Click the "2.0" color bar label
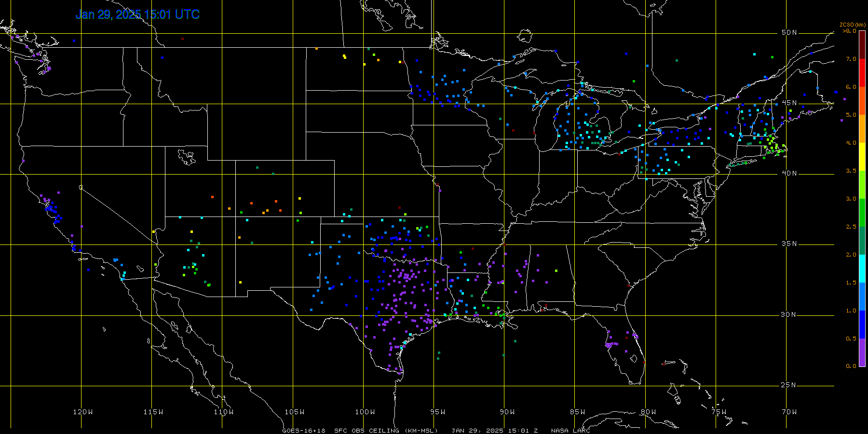Image resolution: width=868 pixels, height=434 pixels. (851, 255)
